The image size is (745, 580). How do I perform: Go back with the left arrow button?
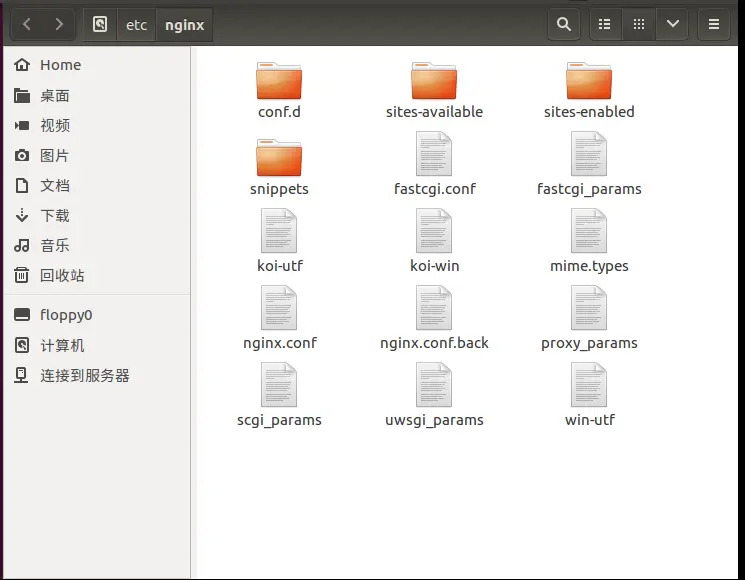point(27,24)
